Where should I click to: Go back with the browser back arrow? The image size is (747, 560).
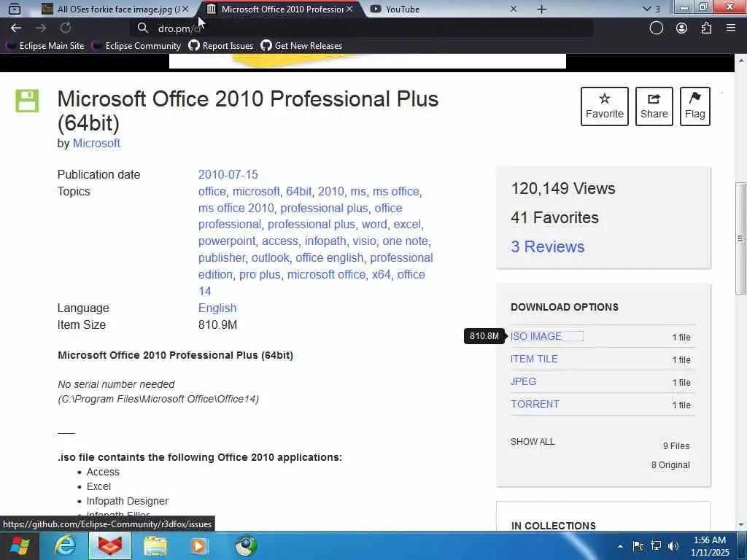pos(16,28)
